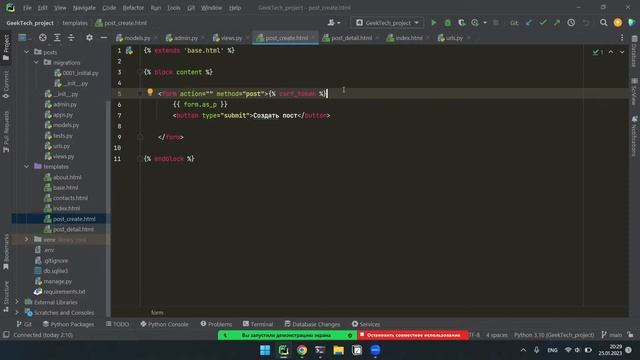Open the stop run square icon
The image size is (640, 360).
496,23
